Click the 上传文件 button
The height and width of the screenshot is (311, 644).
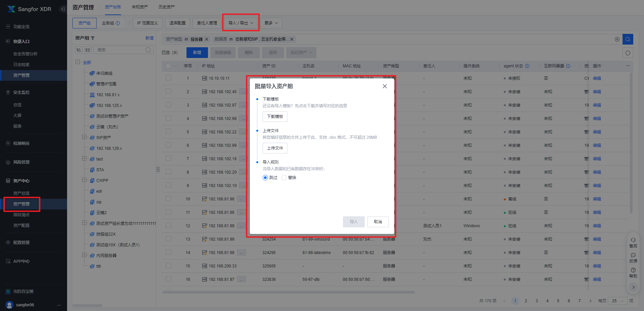click(275, 148)
